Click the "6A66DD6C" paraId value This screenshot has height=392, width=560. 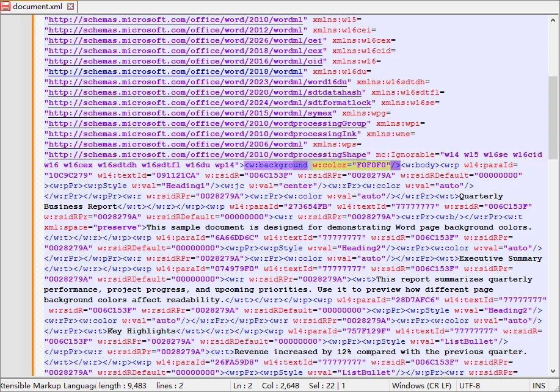(x=234, y=237)
